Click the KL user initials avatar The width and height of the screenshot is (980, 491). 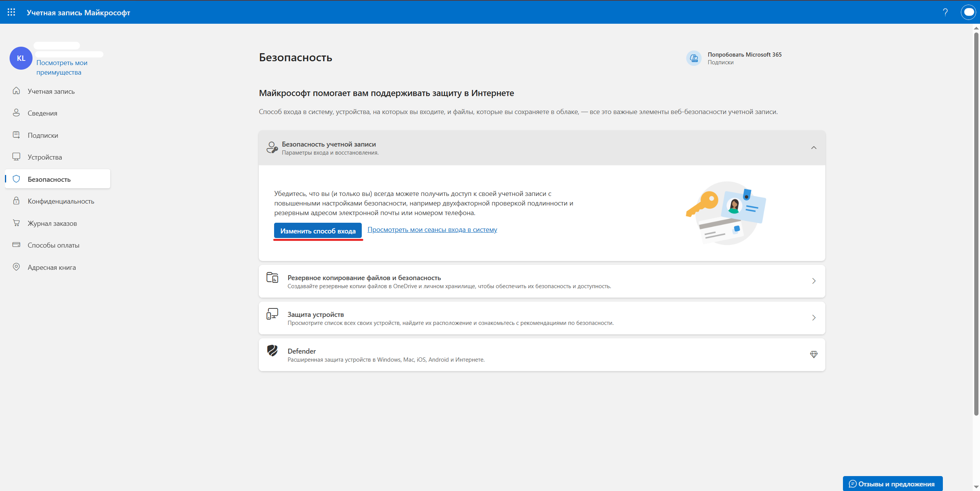coord(21,58)
